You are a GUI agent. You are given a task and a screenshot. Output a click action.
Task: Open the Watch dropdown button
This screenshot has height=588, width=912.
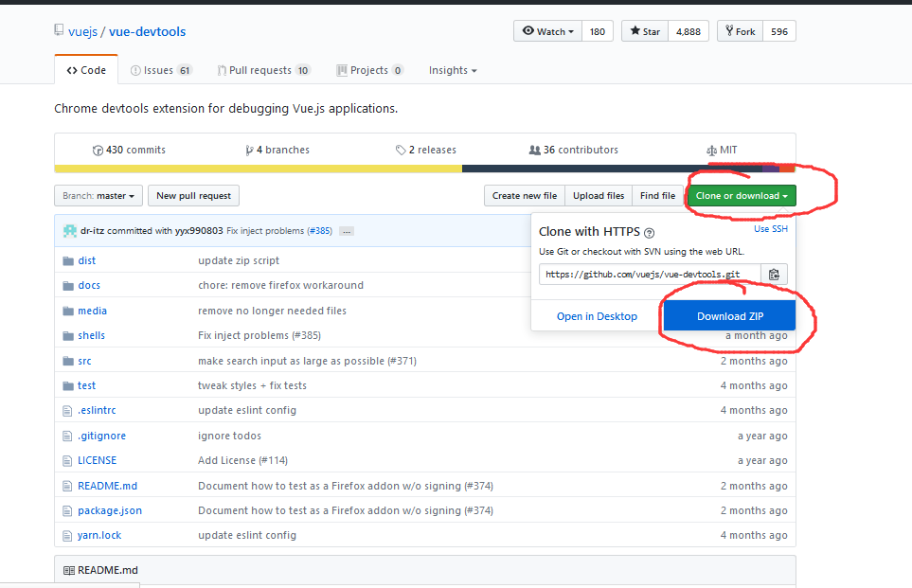pyautogui.click(x=547, y=31)
